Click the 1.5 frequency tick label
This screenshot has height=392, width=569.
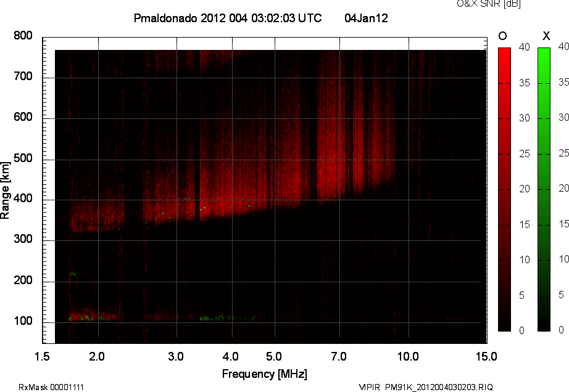click(x=42, y=356)
